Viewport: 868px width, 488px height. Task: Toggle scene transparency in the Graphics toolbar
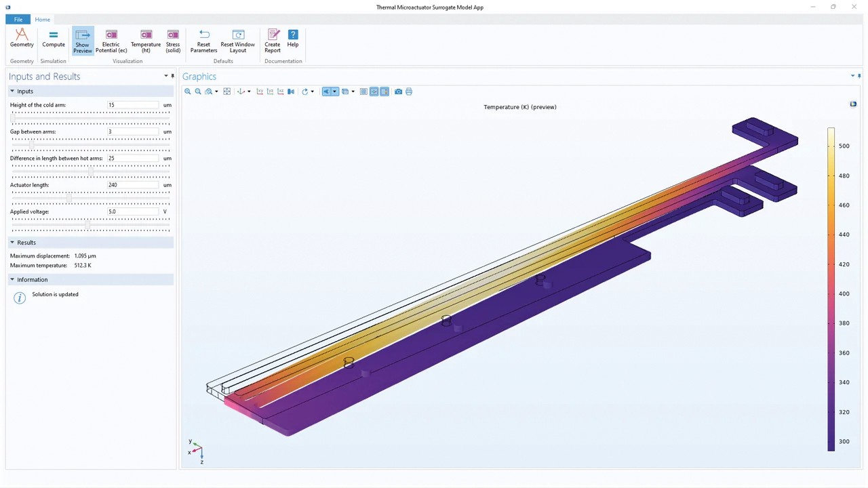coord(344,91)
